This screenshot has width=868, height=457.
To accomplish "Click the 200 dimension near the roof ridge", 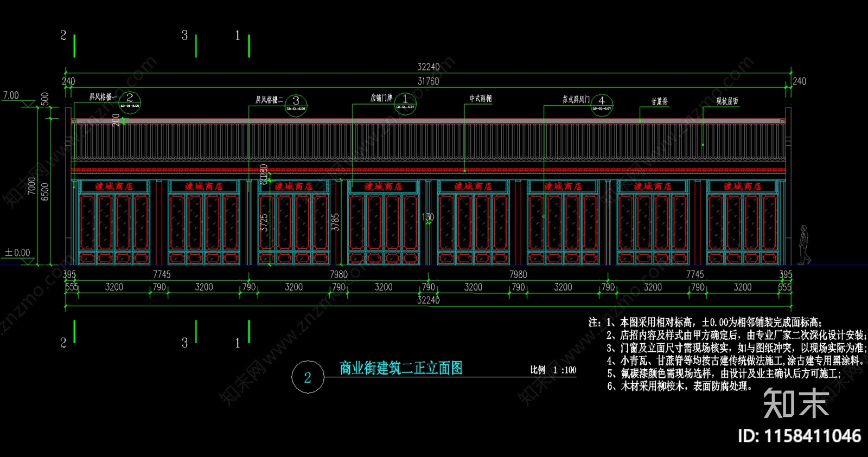I will pyautogui.click(x=116, y=120).
